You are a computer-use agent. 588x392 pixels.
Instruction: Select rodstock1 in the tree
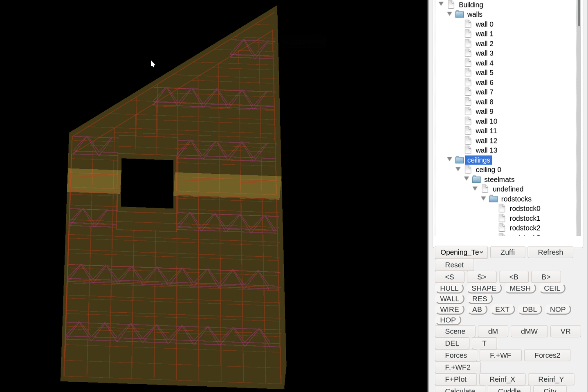(x=525, y=218)
